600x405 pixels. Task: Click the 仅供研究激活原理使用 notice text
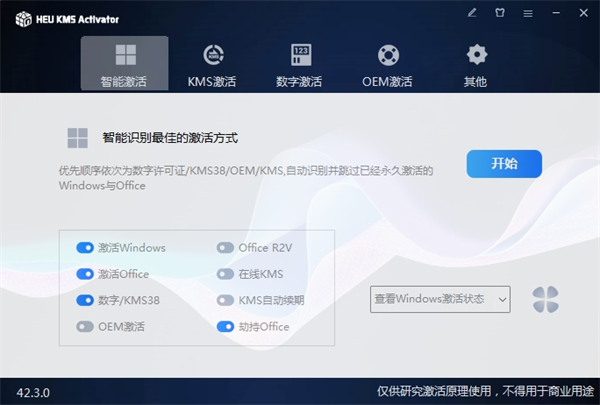coord(485,391)
